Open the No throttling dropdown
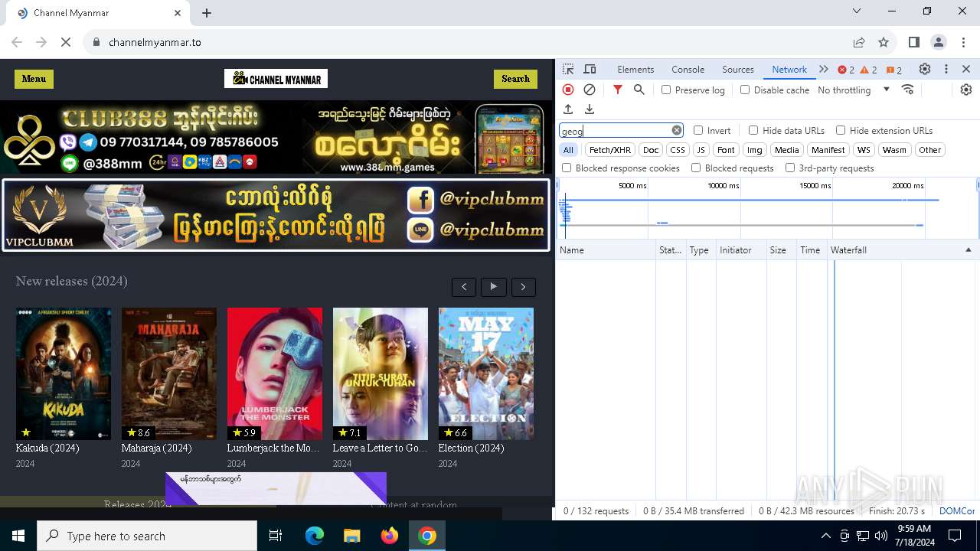This screenshot has height=551, width=980. coord(854,90)
